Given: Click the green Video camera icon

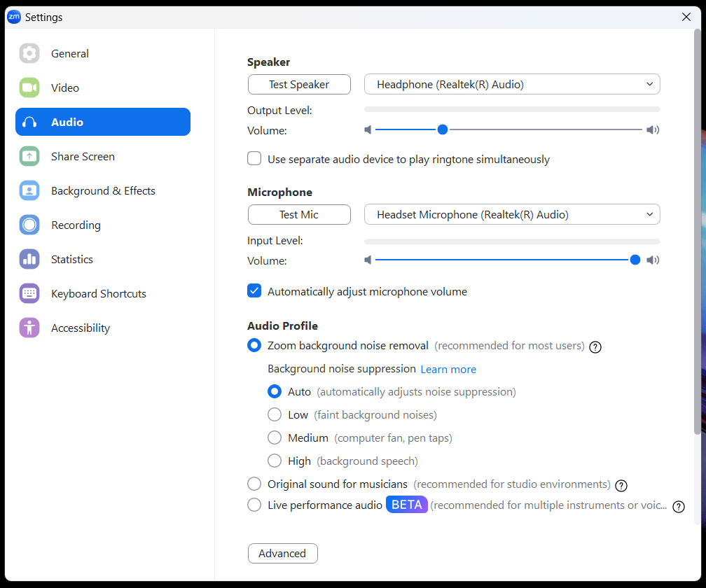Looking at the screenshot, I should pyautogui.click(x=29, y=87).
